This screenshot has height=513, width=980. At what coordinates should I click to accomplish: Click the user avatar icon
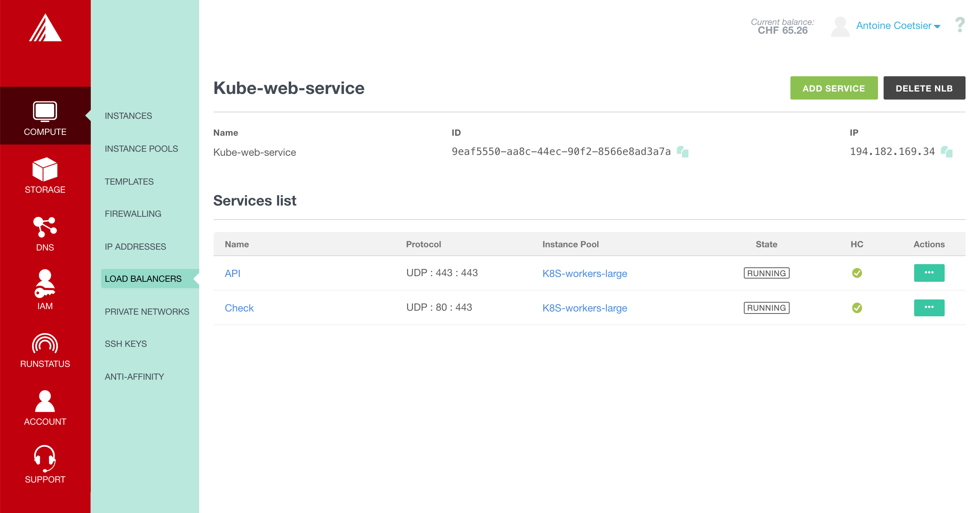click(840, 26)
